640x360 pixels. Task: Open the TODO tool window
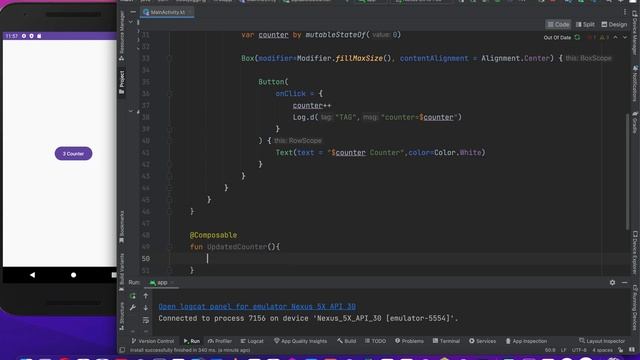click(375, 341)
